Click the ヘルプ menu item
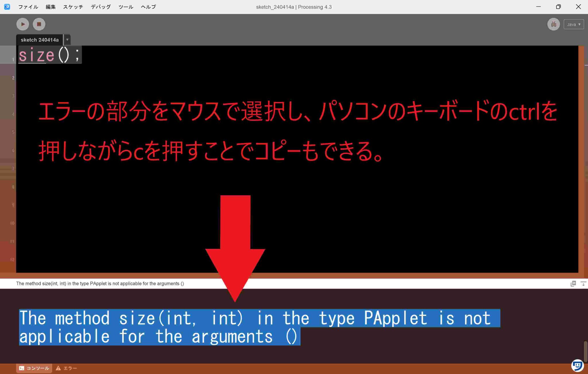 (148, 7)
